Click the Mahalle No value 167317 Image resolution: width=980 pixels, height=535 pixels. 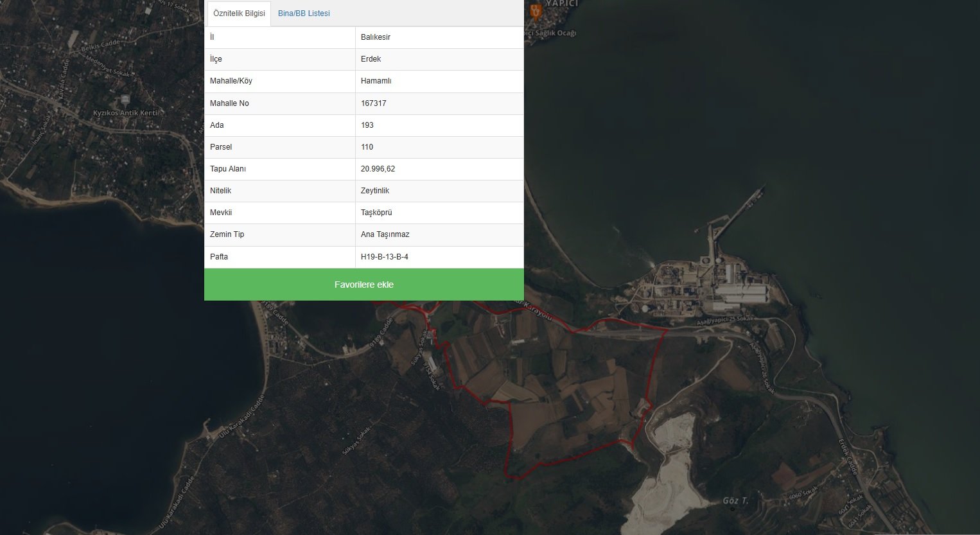[x=374, y=103]
